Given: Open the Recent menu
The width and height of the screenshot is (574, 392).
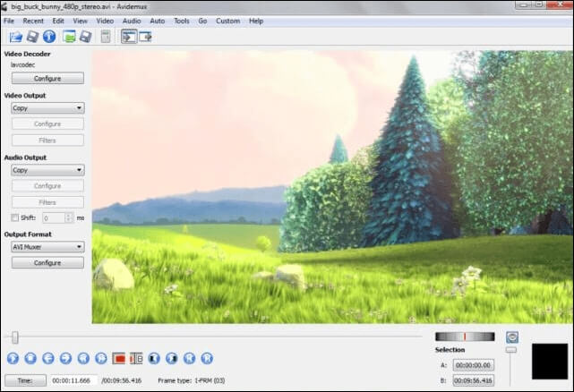Looking at the screenshot, I should pos(33,21).
